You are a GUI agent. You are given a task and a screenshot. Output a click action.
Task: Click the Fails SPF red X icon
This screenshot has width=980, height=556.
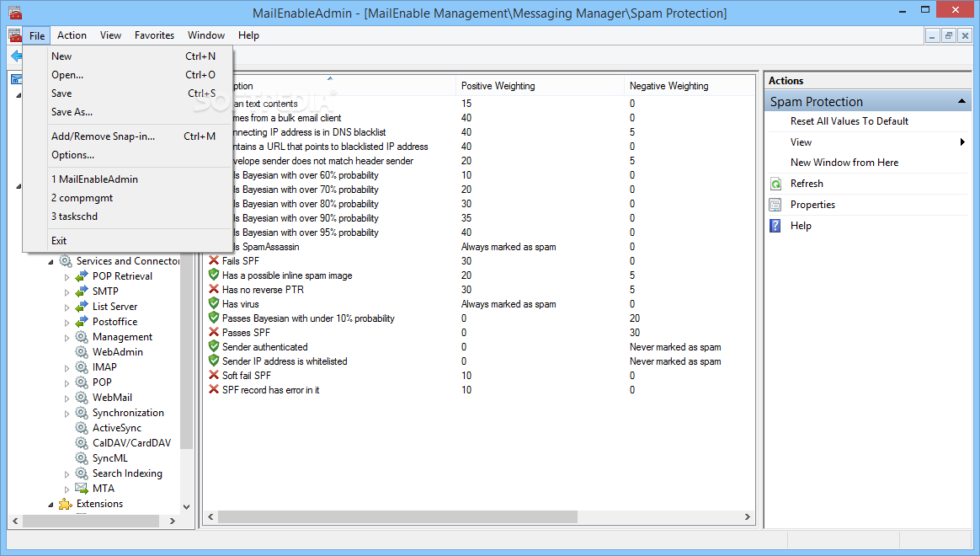[x=214, y=261]
